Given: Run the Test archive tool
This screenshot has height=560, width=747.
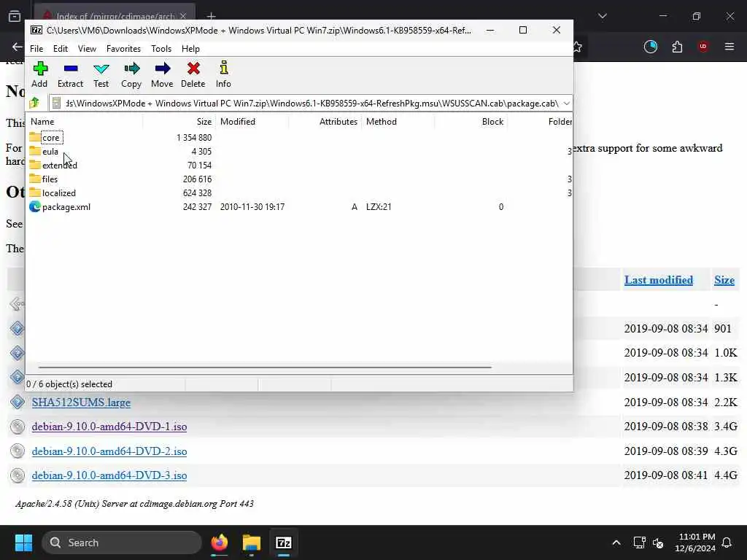Looking at the screenshot, I should [x=101, y=74].
